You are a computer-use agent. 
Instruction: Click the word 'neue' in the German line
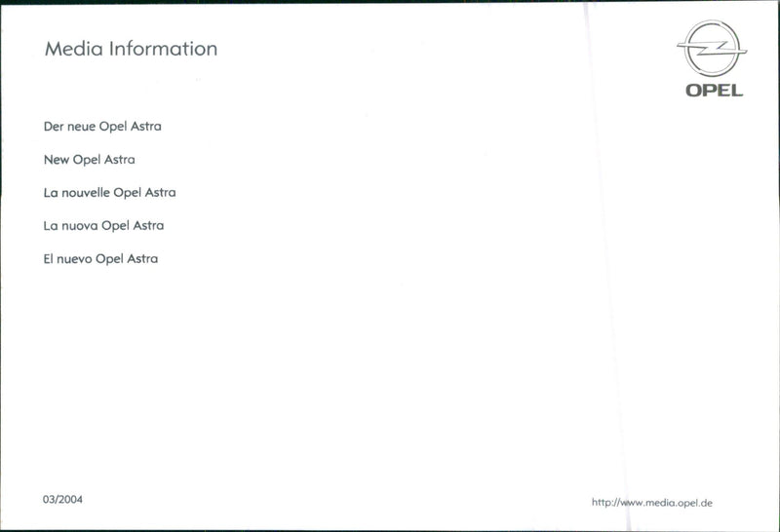pos(81,127)
